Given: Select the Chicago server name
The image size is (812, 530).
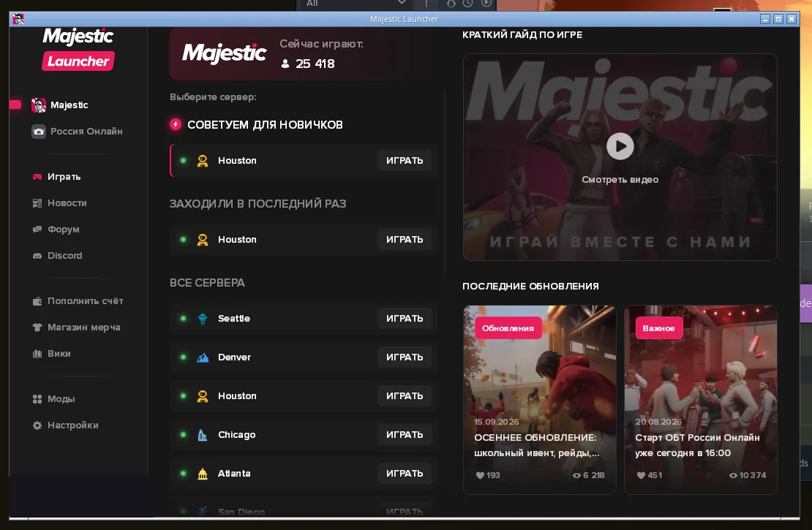Looking at the screenshot, I should [237, 435].
